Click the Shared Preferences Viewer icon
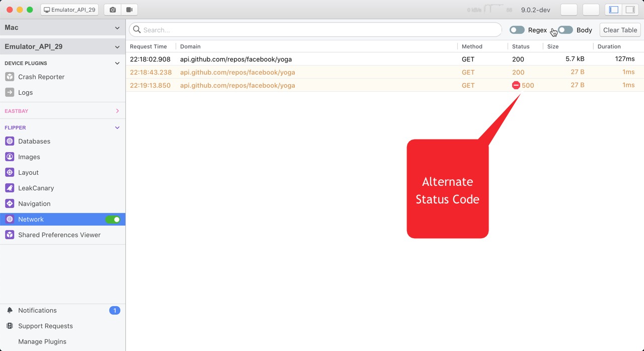This screenshot has width=644, height=351. (10, 235)
